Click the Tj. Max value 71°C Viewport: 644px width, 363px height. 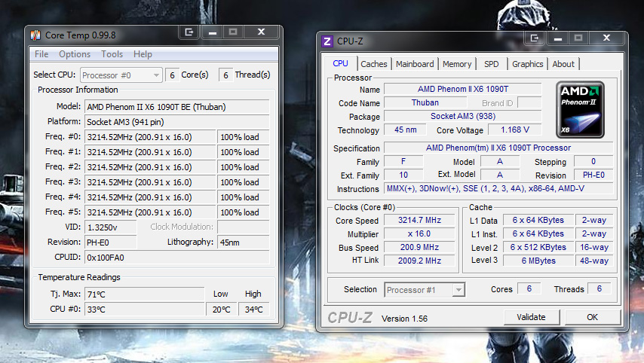coord(144,294)
